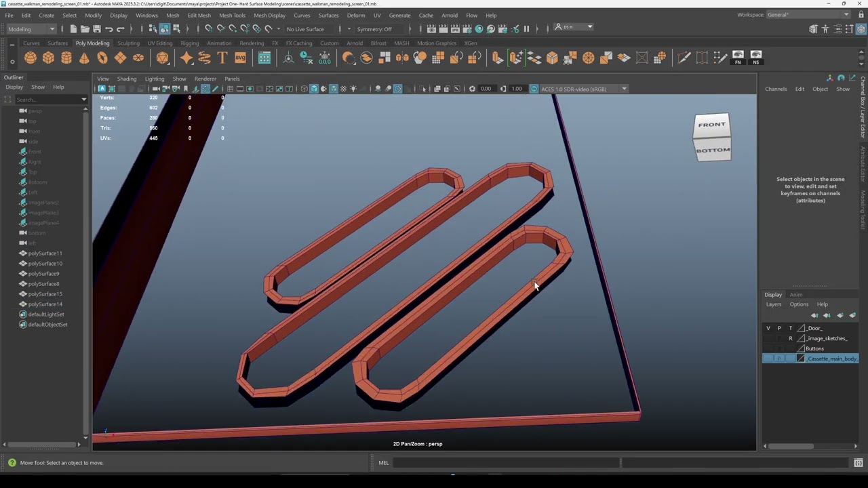
Task: Click the SVG import shelf icon
Action: (240, 58)
